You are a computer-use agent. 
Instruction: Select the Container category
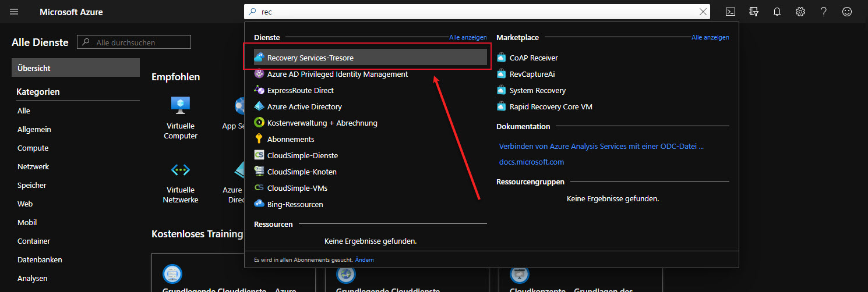[x=34, y=241]
